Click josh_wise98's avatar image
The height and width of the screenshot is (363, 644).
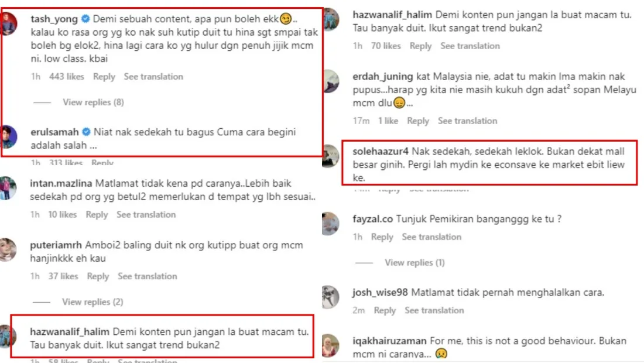click(x=330, y=297)
